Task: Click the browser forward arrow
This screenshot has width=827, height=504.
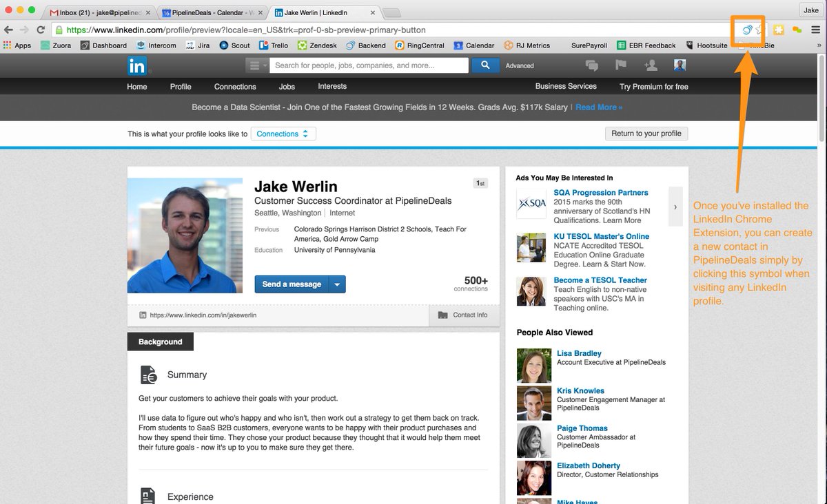Action: pos(24,30)
